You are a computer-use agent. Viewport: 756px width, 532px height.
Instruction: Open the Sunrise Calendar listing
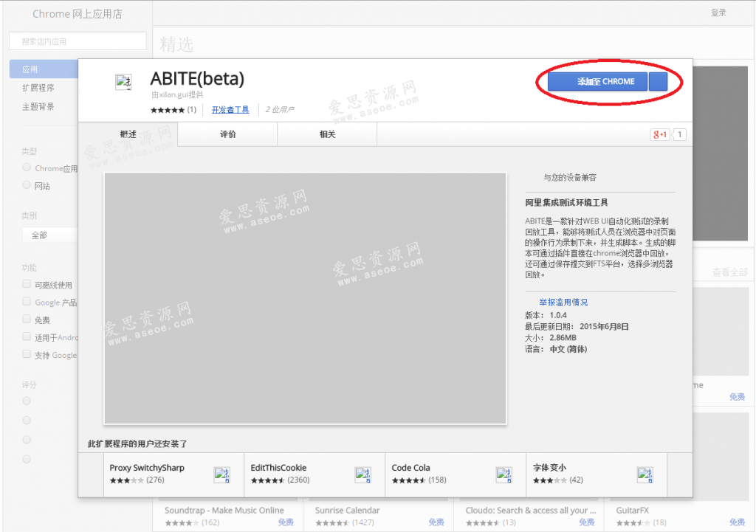pyautogui.click(x=347, y=510)
